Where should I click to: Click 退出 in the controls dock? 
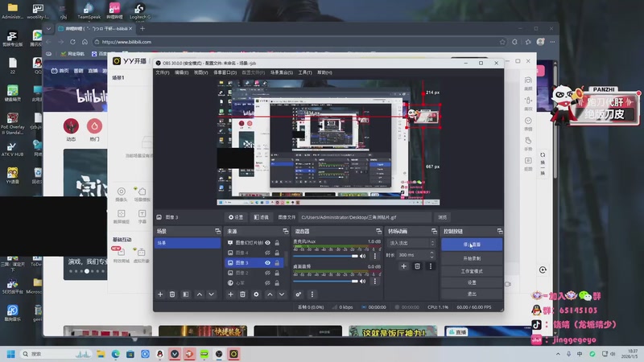[x=472, y=294]
